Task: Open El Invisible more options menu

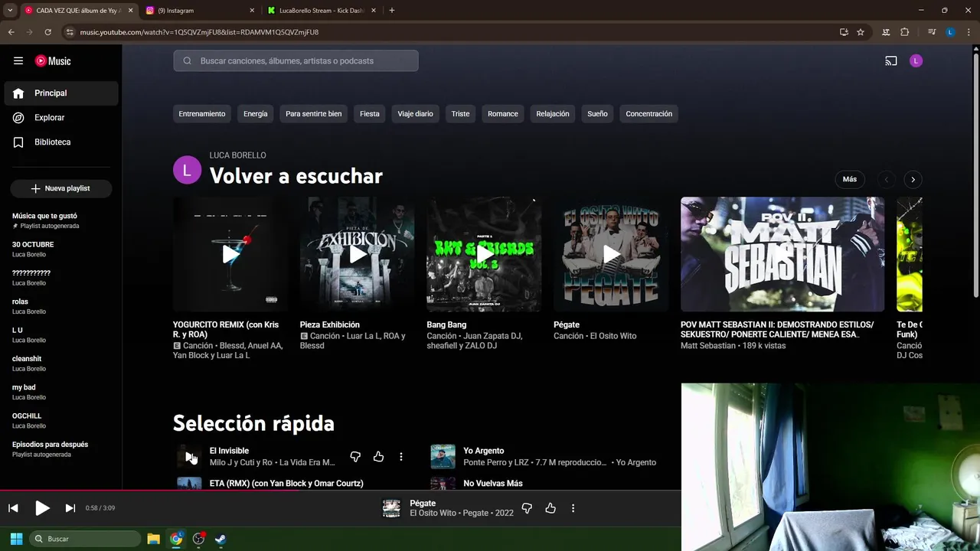Action: (x=401, y=457)
